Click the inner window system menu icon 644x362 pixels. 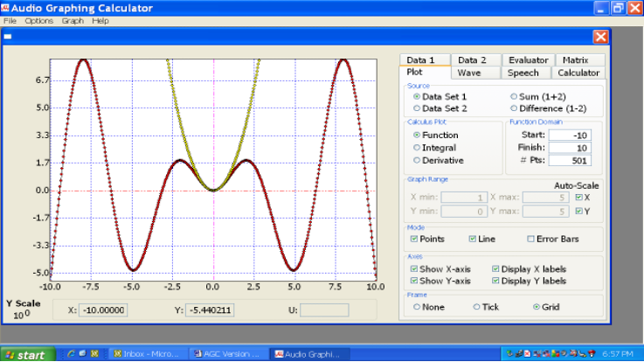8,37
